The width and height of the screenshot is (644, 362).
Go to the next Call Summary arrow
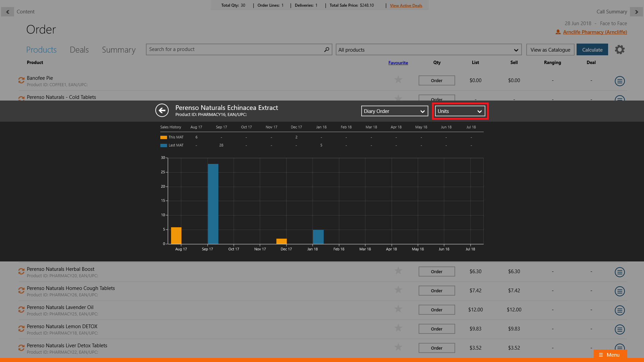pyautogui.click(x=636, y=12)
